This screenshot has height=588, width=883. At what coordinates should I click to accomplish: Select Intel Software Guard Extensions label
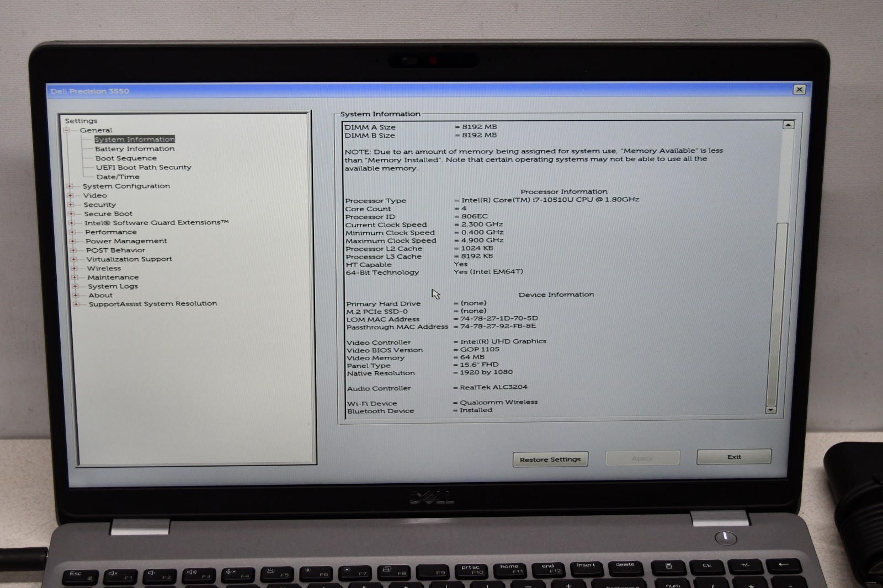pos(157,223)
